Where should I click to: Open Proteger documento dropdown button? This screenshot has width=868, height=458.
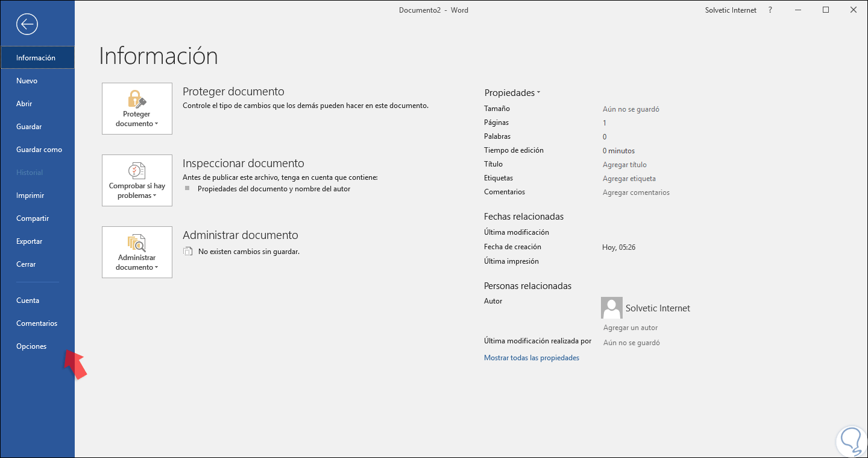pos(137,109)
